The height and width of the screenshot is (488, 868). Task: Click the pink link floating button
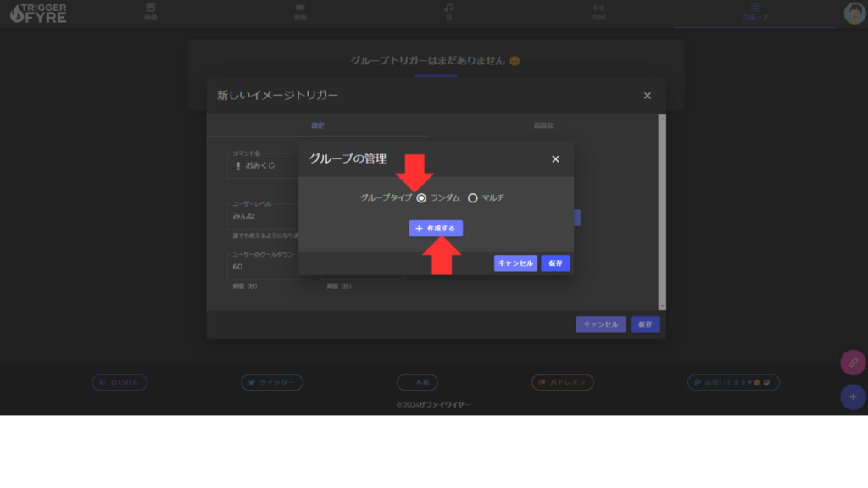pos(853,363)
